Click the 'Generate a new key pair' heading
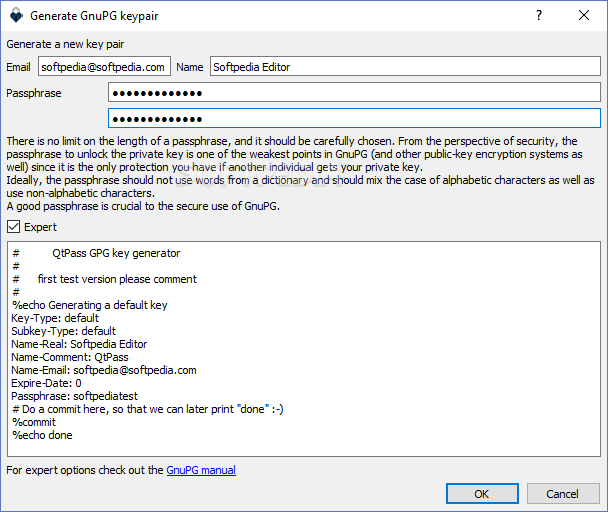Image resolution: width=608 pixels, height=512 pixels. (65, 44)
